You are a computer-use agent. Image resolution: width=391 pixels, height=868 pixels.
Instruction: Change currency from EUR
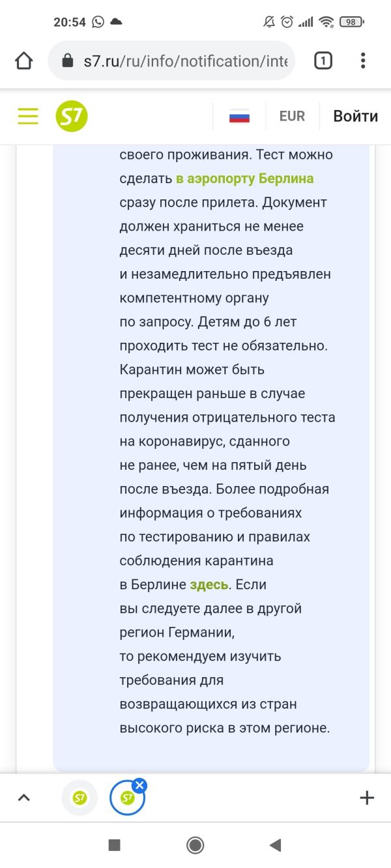point(292,116)
